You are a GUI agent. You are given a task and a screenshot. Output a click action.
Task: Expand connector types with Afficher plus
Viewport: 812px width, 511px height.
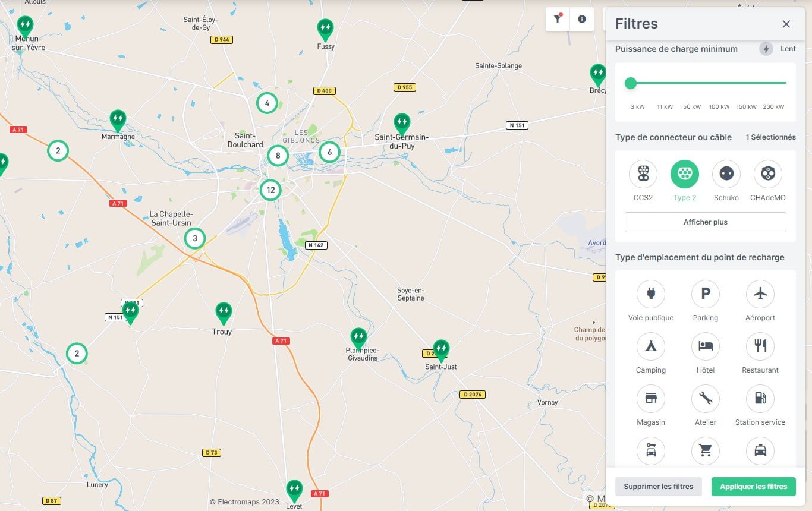click(705, 222)
